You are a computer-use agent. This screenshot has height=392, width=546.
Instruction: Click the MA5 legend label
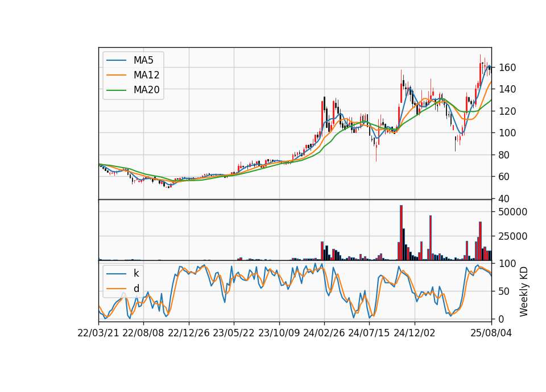[x=143, y=60]
